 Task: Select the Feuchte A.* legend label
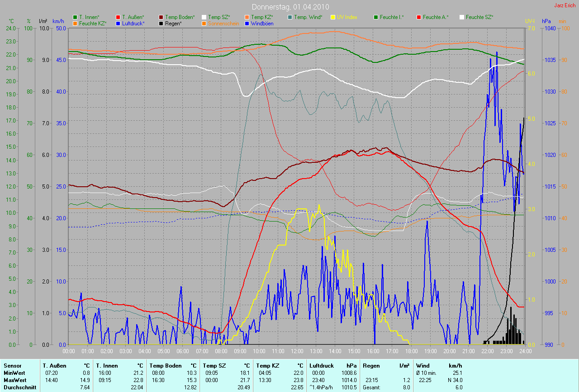point(436,17)
